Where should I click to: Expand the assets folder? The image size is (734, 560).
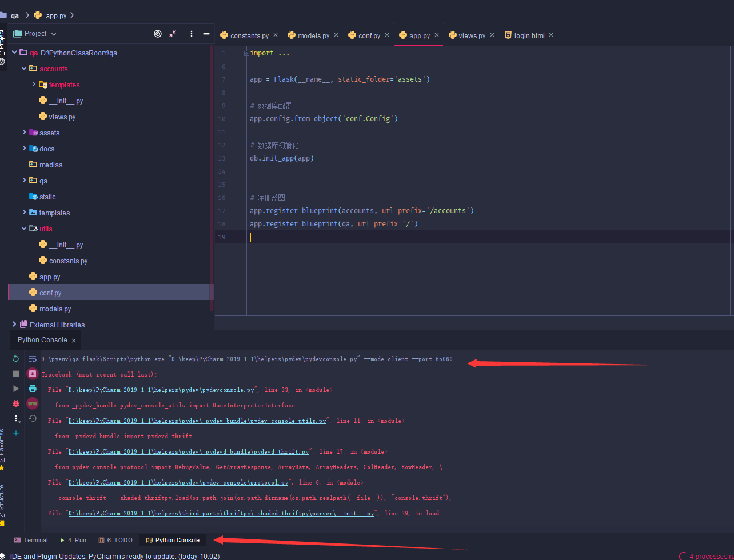tap(24, 133)
